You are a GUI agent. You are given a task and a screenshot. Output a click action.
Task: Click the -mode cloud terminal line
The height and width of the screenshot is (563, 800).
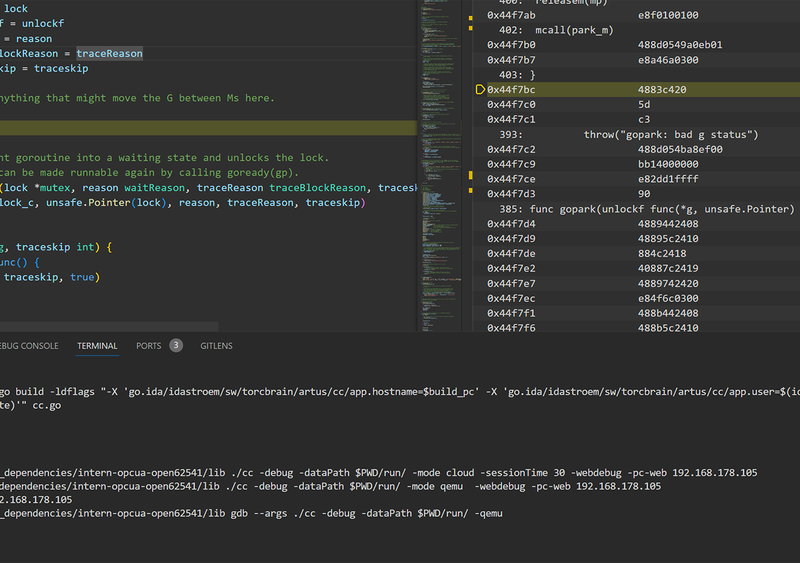379,472
